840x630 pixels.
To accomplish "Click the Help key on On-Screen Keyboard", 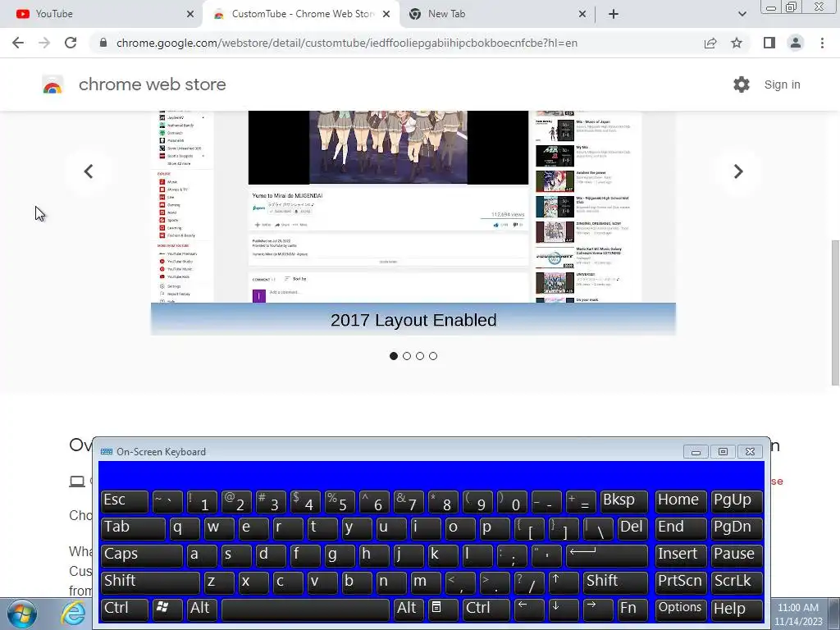I will (x=737, y=609).
